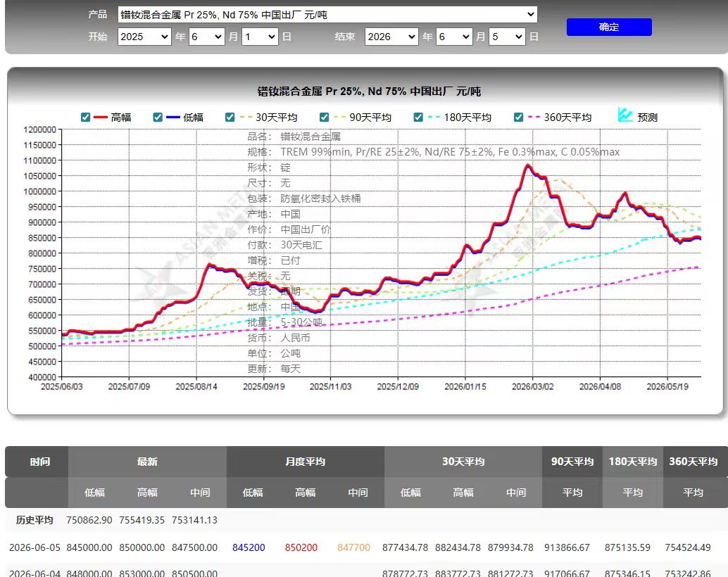The height and width of the screenshot is (577, 728).
Task: Click the 历史平均 row label
Action: [x=34, y=520]
